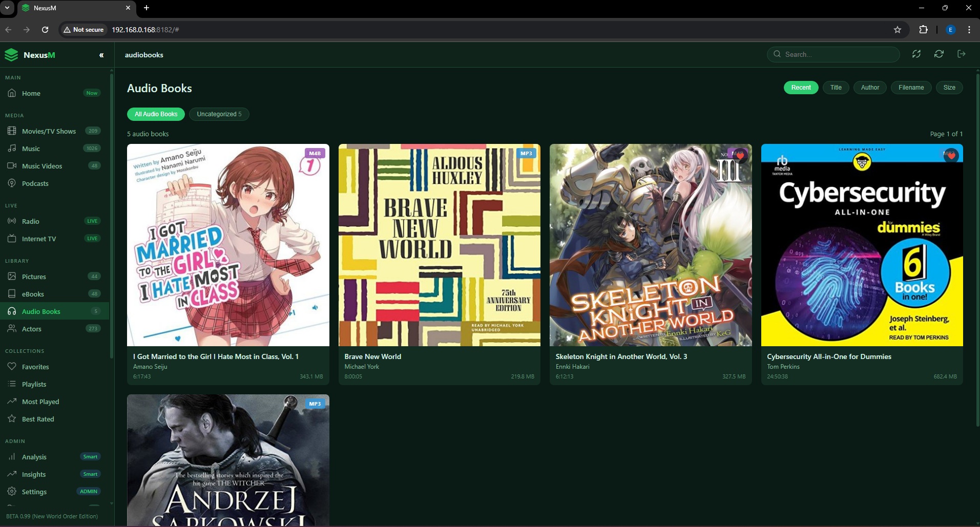Log out using the sign-out icon
Image resolution: width=980 pixels, height=527 pixels.
click(962, 54)
